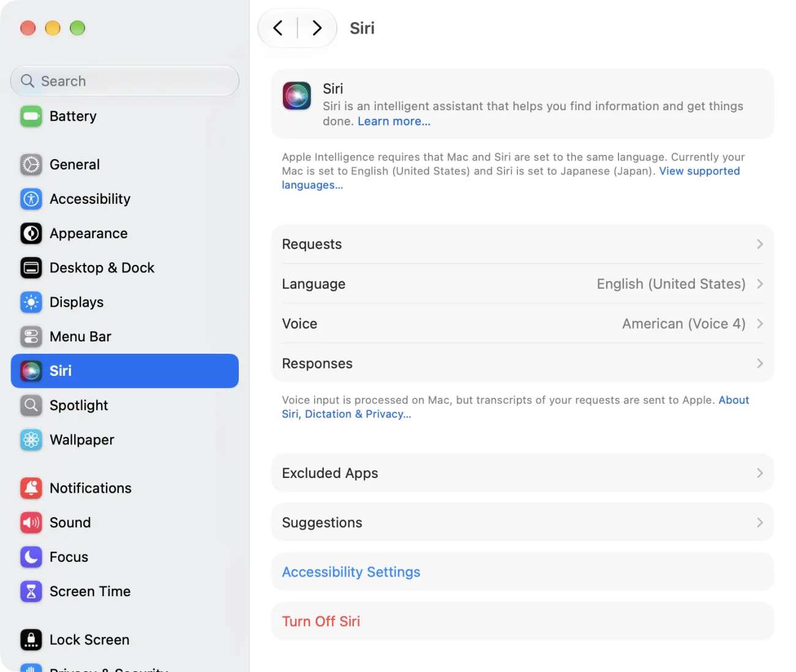
Task: Click the Voice label
Action: pyautogui.click(x=299, y=324)
